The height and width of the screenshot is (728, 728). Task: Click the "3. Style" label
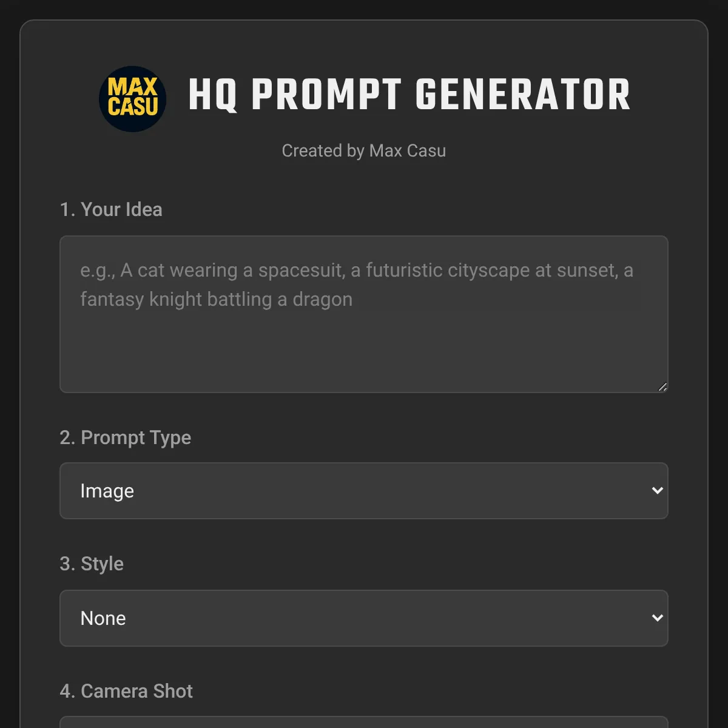tap(92, 564)
